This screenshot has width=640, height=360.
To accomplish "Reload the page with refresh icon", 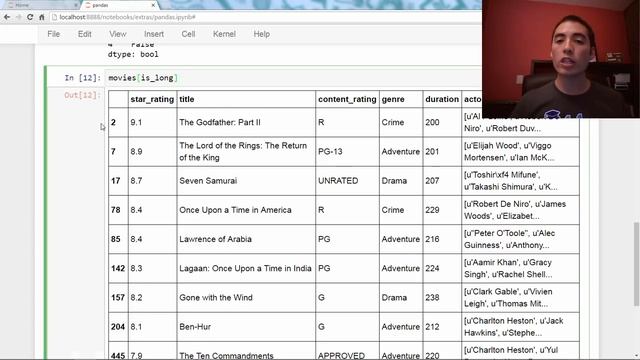I will (x=30, y=17).
